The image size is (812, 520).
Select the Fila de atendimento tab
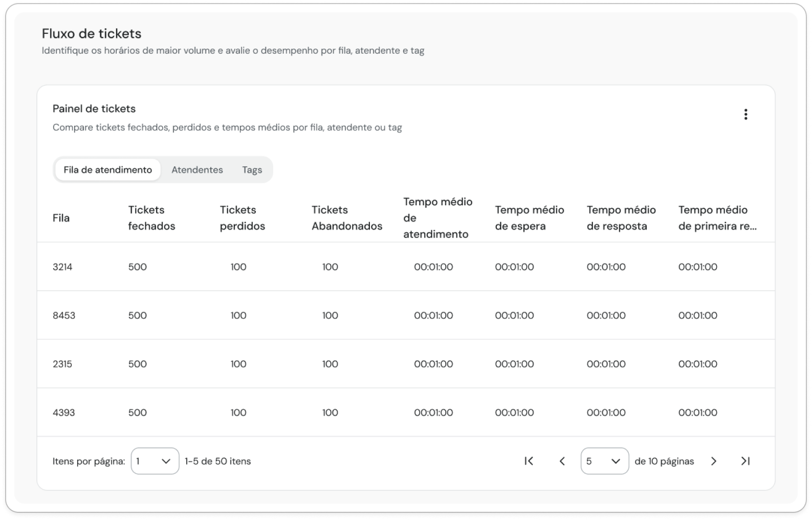pyautogui.click(x=107, y=170)
